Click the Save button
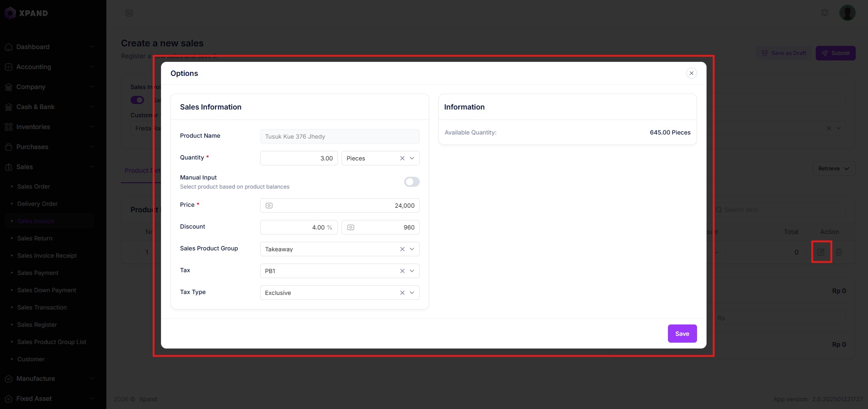The width and height of the screenshot is (868, 409). click(682, 334)
